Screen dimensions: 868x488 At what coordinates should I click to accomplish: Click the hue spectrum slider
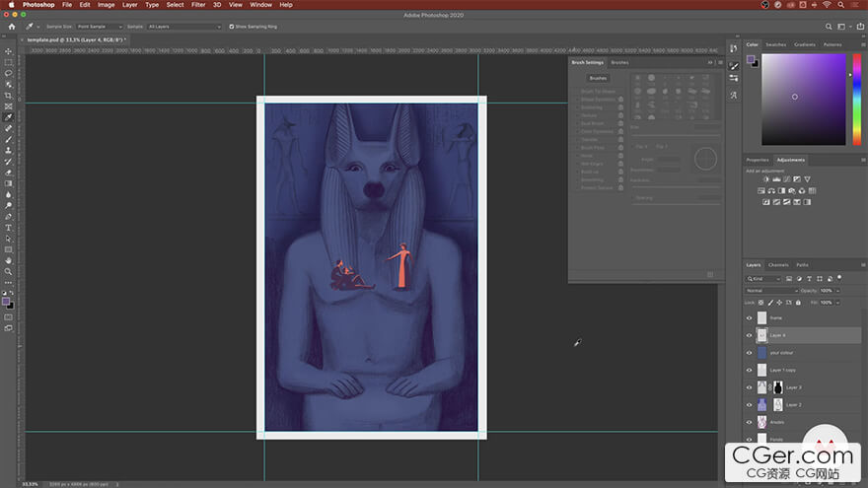pyautogui.click(x=856, y=100)
